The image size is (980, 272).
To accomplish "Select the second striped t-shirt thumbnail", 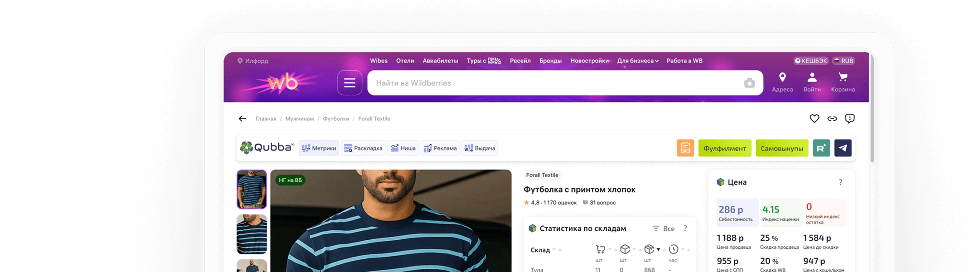I will pos(252,234).
